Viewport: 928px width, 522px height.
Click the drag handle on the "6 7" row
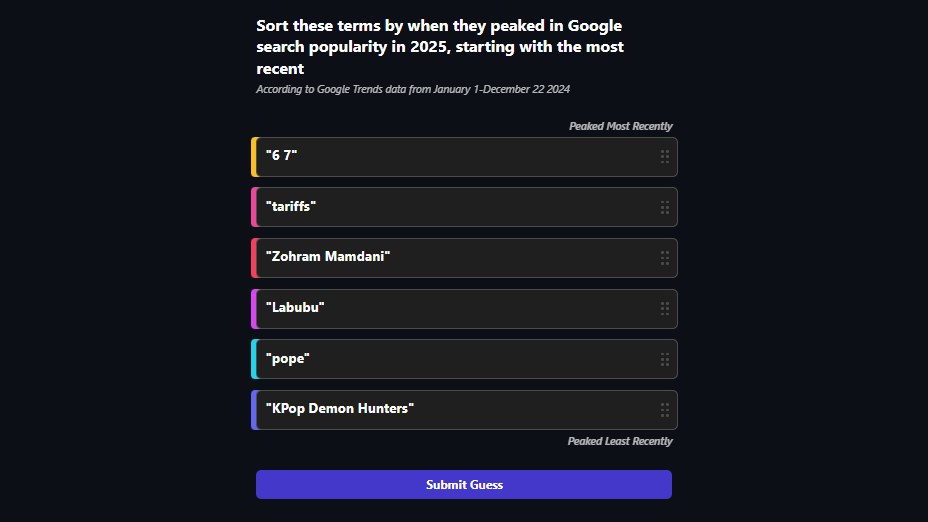665,156
